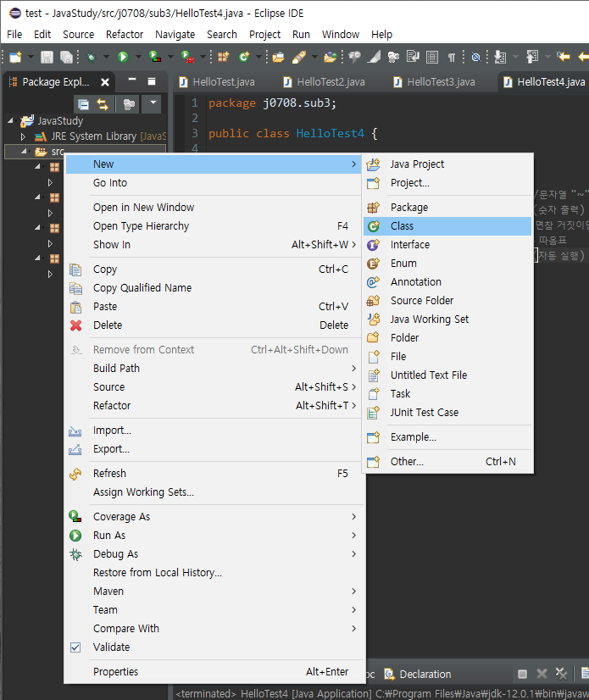Screen dimensions: 589x700
Task: Open the Declaration view tab
Action: click(x=418, y=674)
